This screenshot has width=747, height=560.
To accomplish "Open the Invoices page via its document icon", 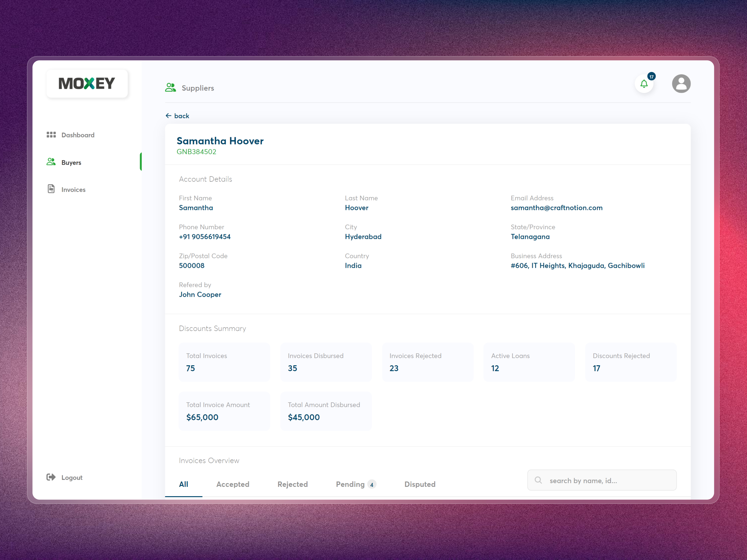I will click(x=51, y=189).
